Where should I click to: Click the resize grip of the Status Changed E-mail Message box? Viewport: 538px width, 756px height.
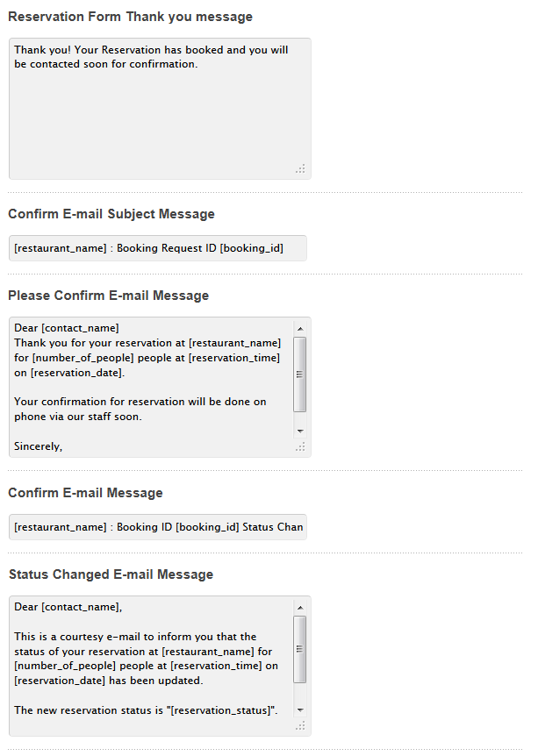point(300,725)
